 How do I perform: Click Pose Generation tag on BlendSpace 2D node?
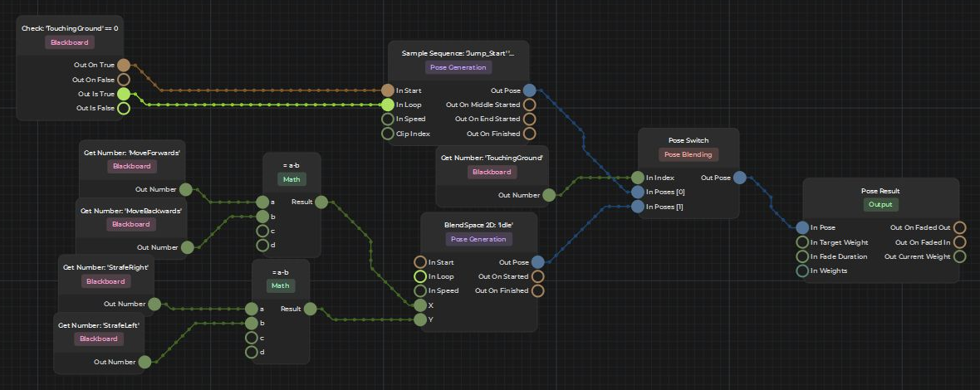(x=478, y=239)
